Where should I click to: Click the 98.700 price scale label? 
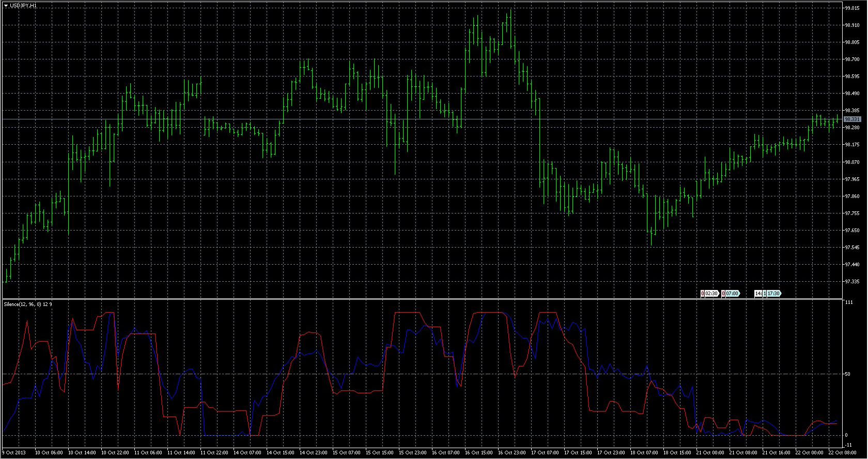click(x=852, y=59)
